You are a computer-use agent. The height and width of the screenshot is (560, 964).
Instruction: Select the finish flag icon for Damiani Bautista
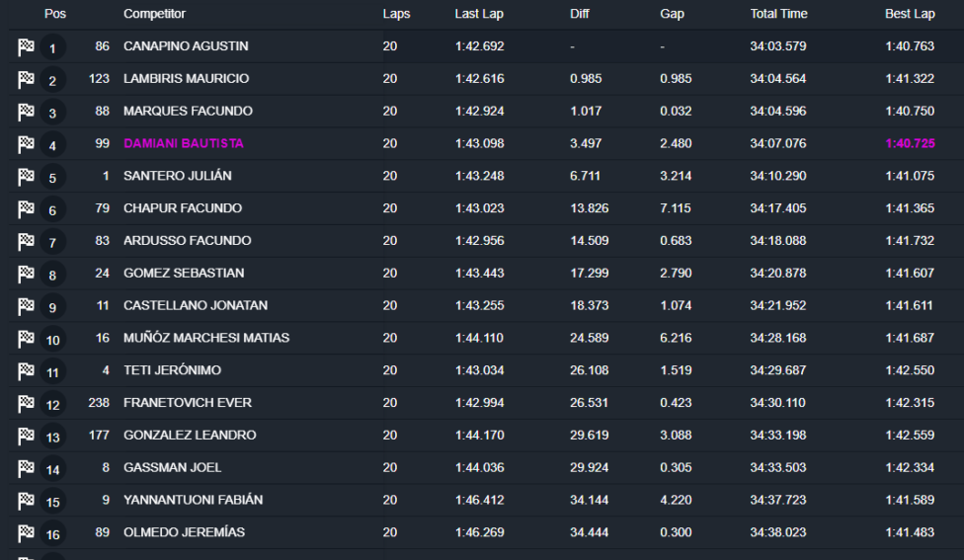(26, 145)
